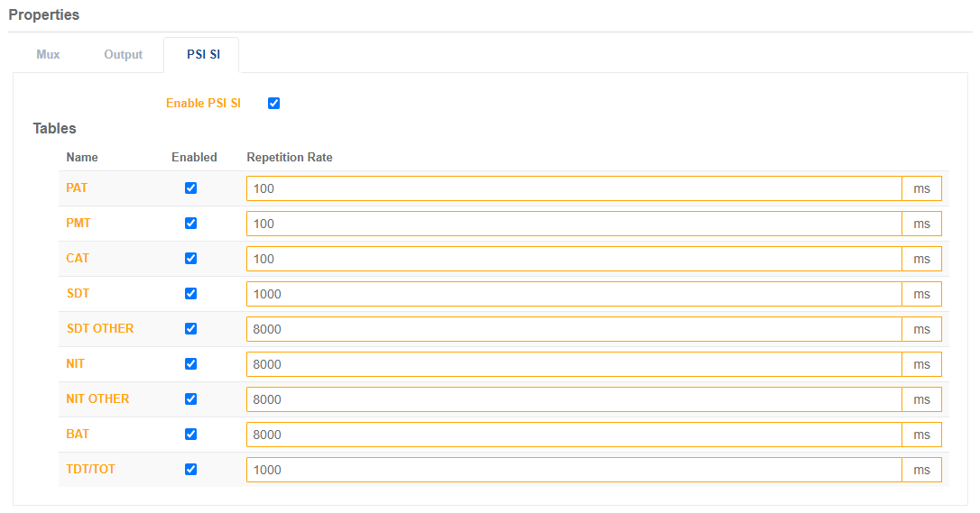
Task: Disable the PAT table checkbox
Action: pyautogui.click(x=190, y=188)
